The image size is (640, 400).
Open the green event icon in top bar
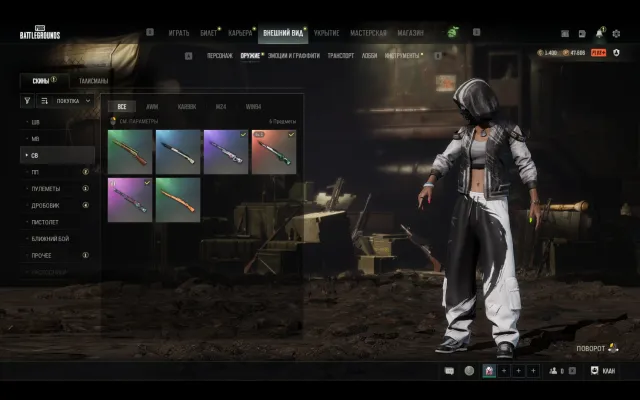tap(453, 32)
